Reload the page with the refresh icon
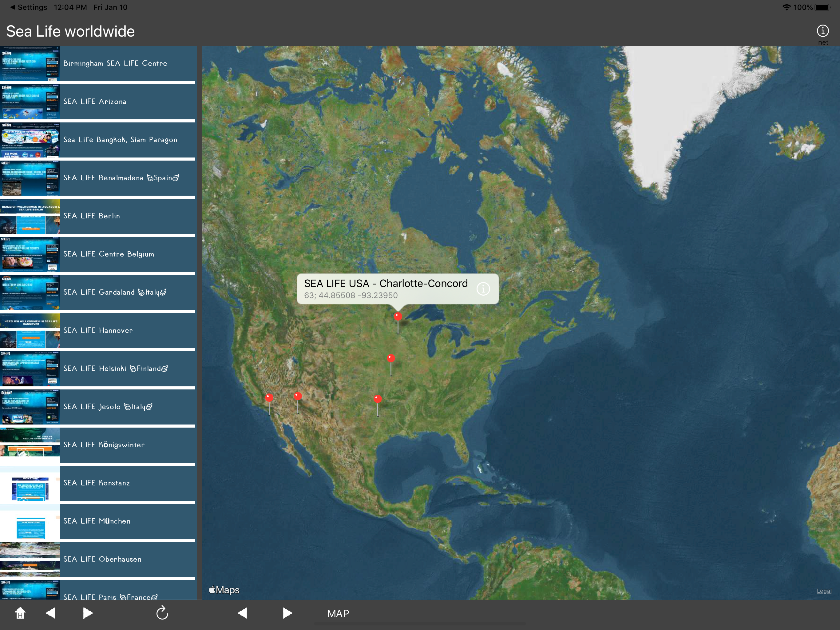 coord(162,612)
